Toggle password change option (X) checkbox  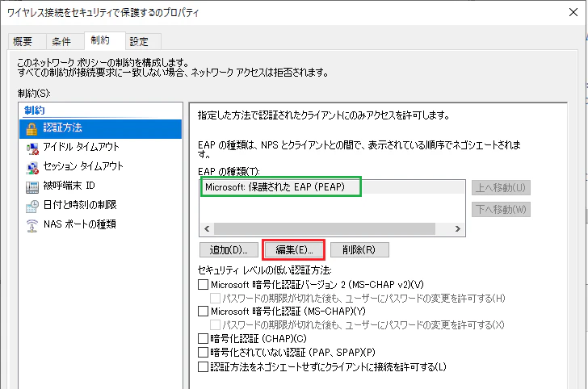pos(215,325)
